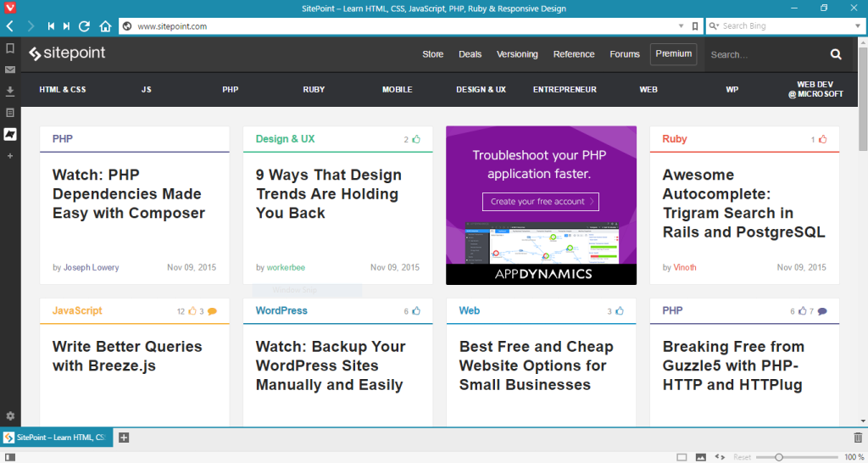
Task: Expand the address bar history dropdown
Action: 682,26
